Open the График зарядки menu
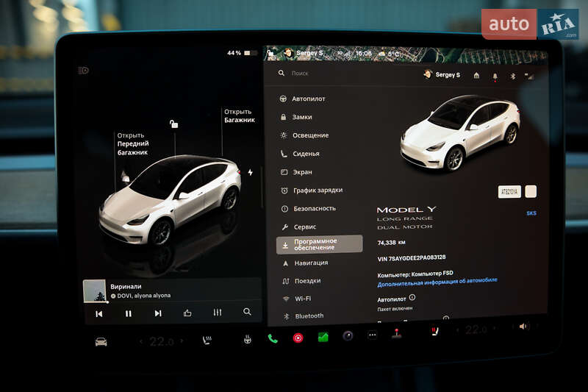Viewport: 588px width, 392px height. 312,190
